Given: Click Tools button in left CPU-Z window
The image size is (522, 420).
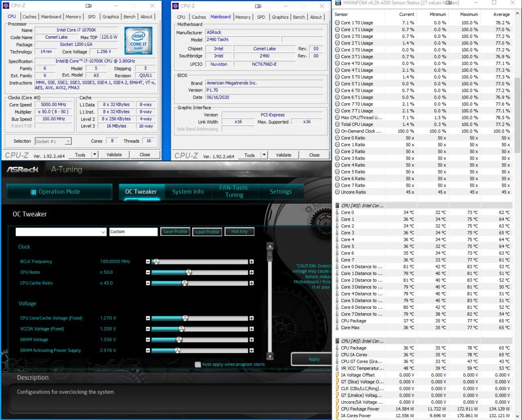Looking at the screenshot, I should [x=80, y=155].
